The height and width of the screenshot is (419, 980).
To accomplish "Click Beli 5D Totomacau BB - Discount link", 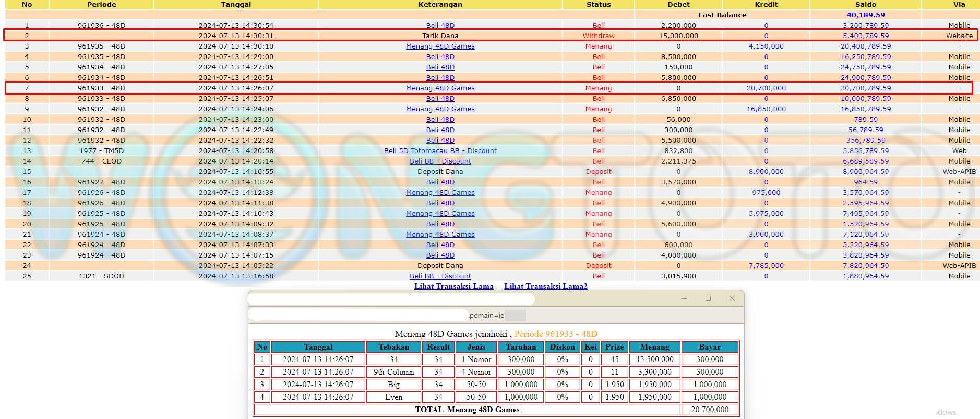I will point(440,151).
